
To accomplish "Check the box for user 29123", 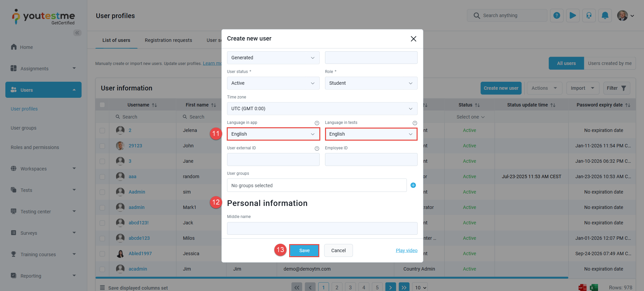I will point(102,146).
